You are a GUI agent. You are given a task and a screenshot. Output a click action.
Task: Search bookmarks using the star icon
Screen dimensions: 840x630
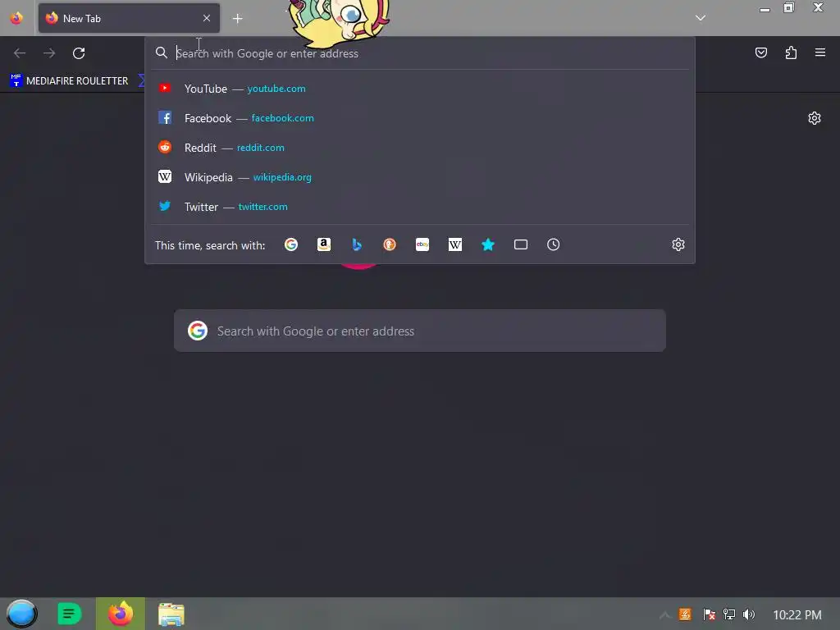click(488, 244)
